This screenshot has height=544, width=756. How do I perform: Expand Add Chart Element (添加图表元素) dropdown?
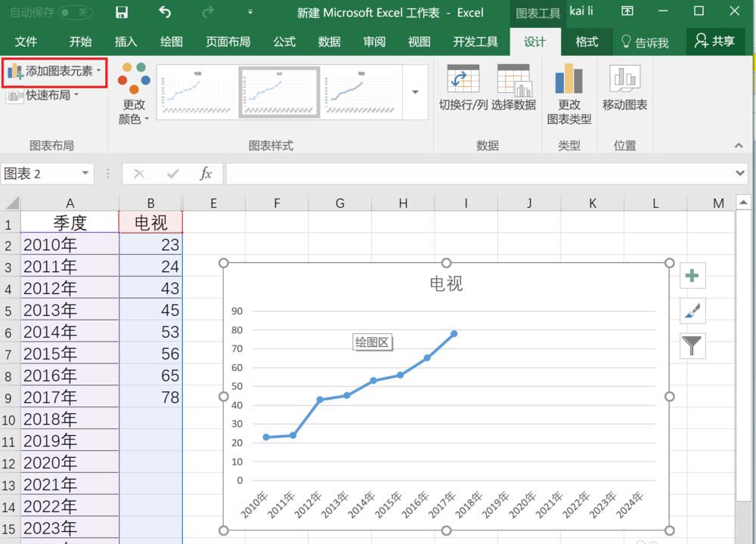(x=54, y=71)
